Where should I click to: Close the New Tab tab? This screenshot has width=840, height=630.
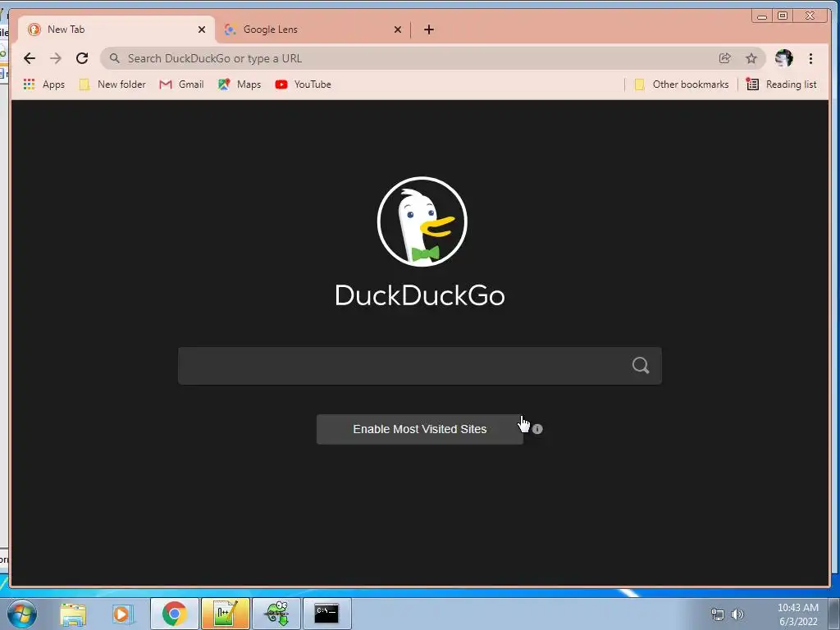click(x=202, y=30)
